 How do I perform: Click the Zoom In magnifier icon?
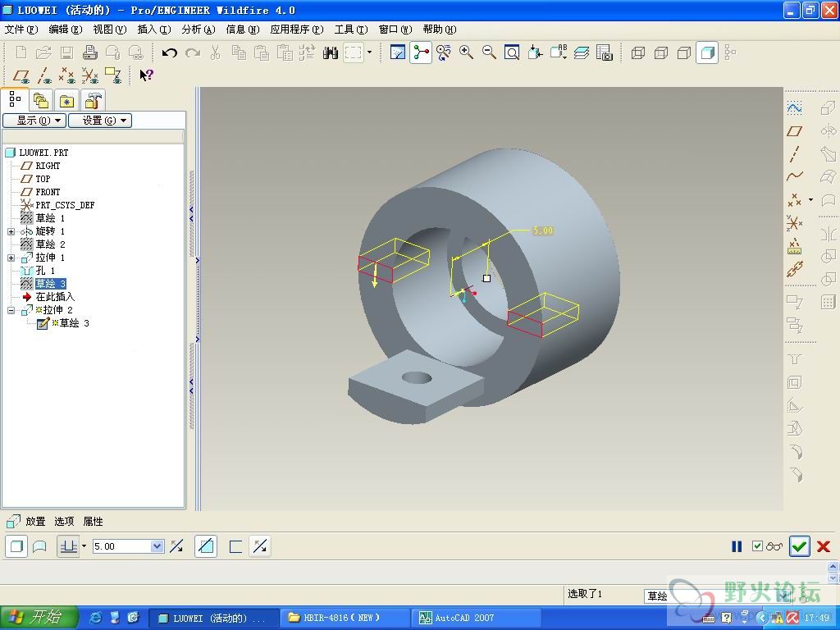point(466,52)
